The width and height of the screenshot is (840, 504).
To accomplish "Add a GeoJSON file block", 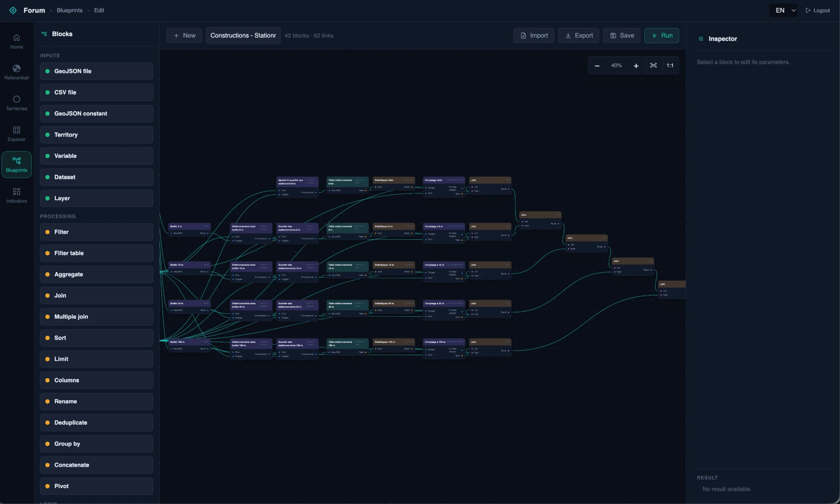I will click(x=97, y=71).
